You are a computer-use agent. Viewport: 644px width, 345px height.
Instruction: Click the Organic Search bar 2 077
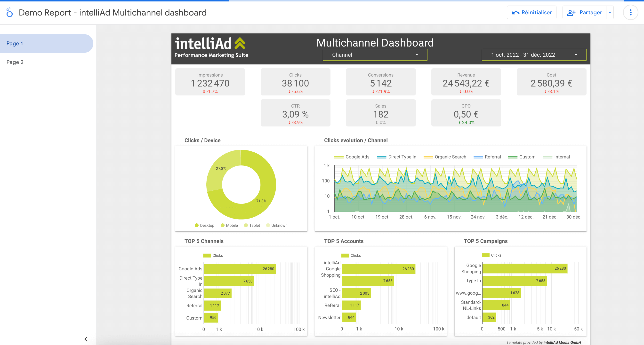pyautogui.click(x=217, y=293)
